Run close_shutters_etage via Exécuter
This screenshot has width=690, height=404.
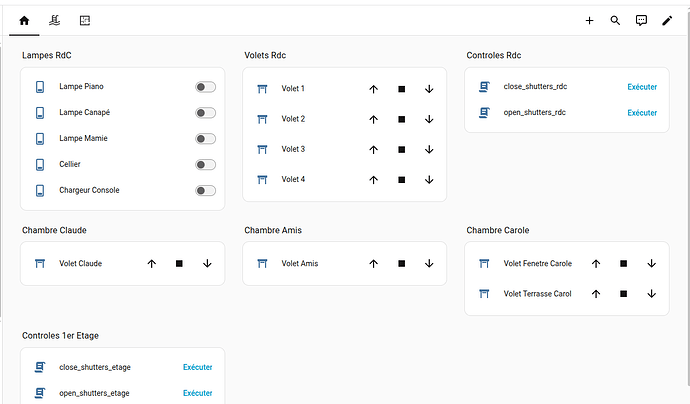pyautogui.click(x=198, y=367)
